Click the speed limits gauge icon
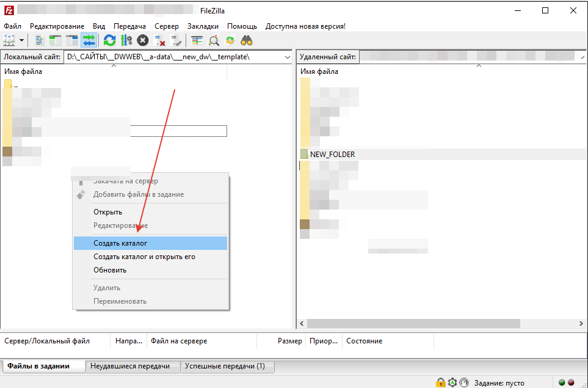Image resolution: width=588 pixels, height=388 pixels. point(464,383)
